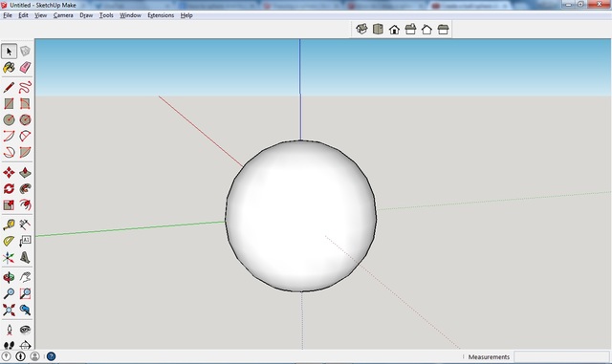This screenshot has height=364, width=612.
Task: Select the Section Plane tool
Action: (25, 345)
